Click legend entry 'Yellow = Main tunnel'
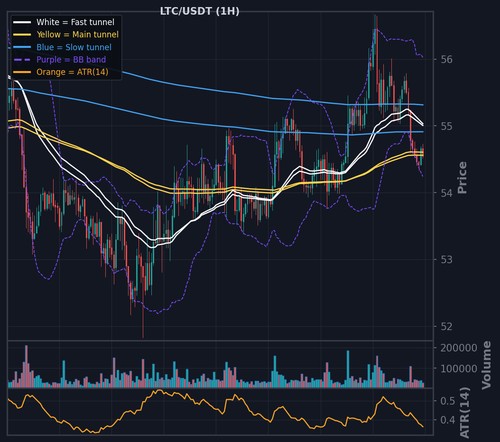 click(x=77, y=34)
